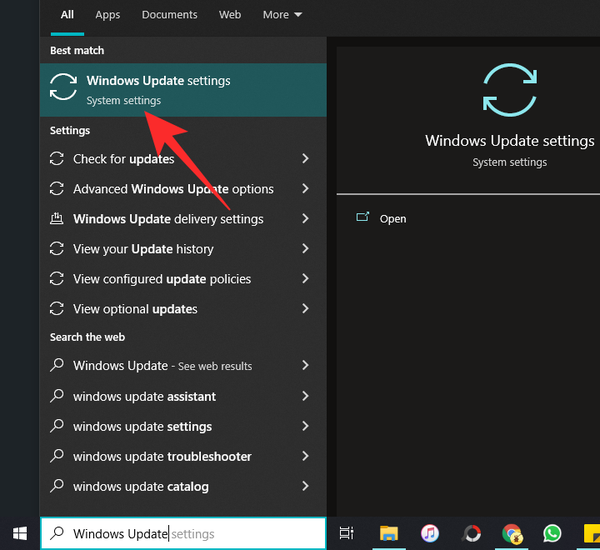Click the sync icon beside View configured update policies

point(57,278)
